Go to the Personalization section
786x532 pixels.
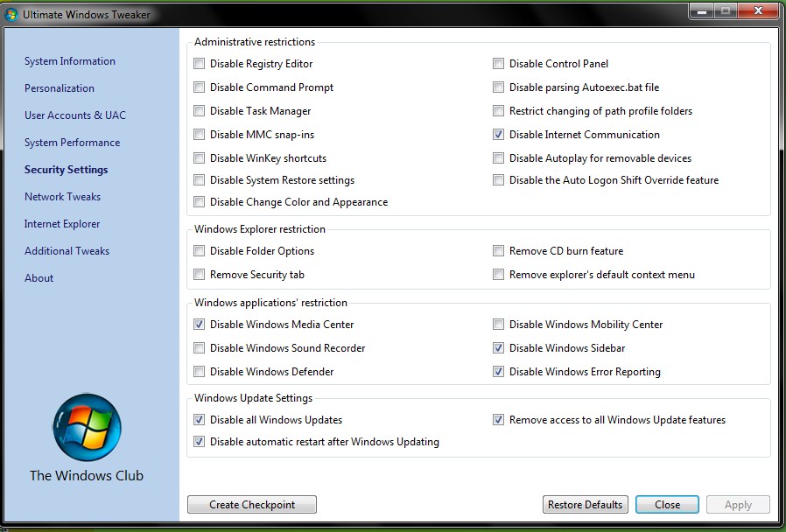[60, 88]
